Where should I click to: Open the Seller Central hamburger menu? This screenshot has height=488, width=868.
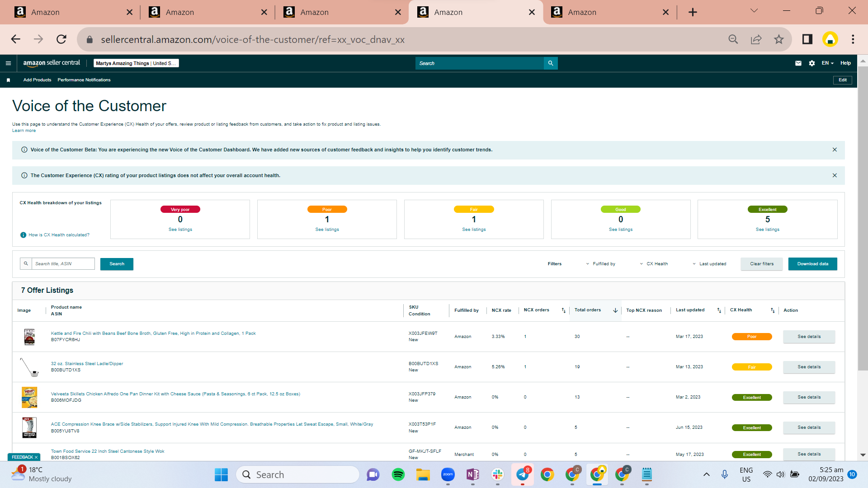(8, 63)
